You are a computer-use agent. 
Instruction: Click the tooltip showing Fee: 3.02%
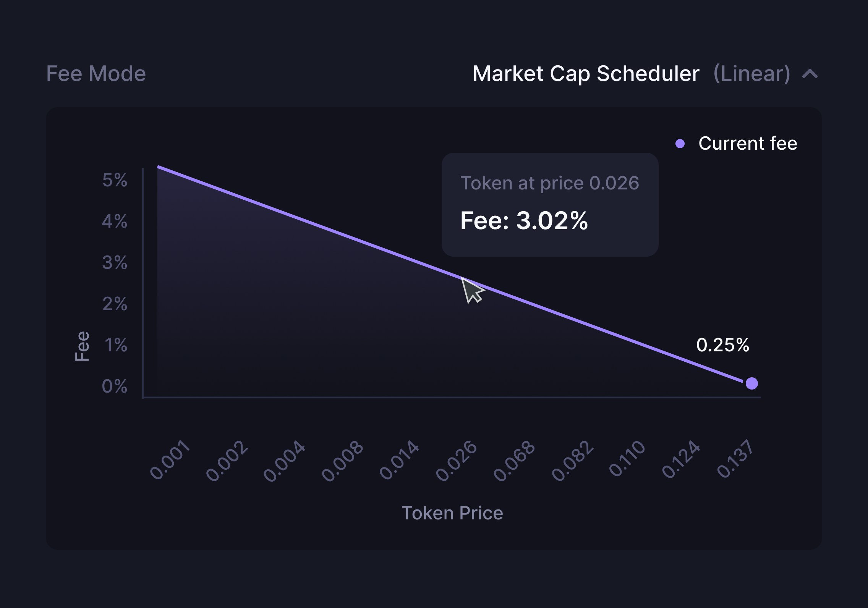pos(524,221)
